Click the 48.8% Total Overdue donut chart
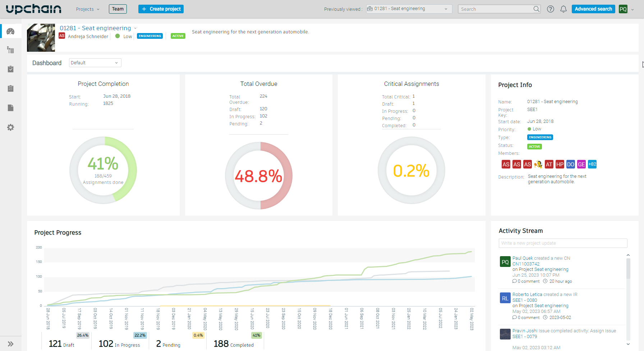Screen dimensions: 644x351 (x=259, y=176)
